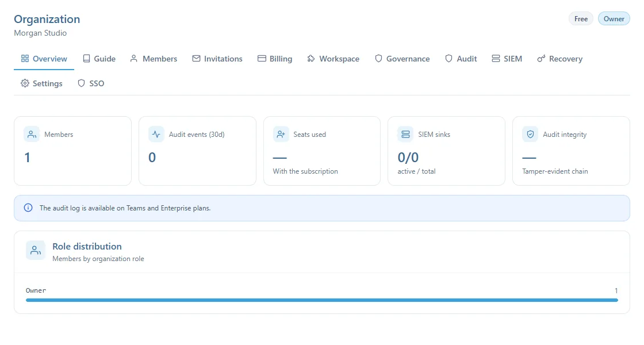
Task: Click the Governance tab shield icon
Action: pyautogui.click(x=378, y=58)
